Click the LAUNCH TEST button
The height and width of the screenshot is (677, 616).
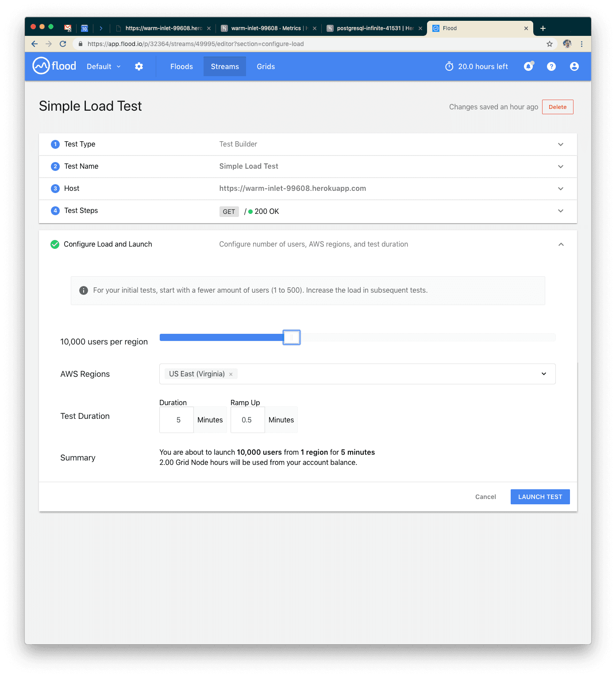540,497
